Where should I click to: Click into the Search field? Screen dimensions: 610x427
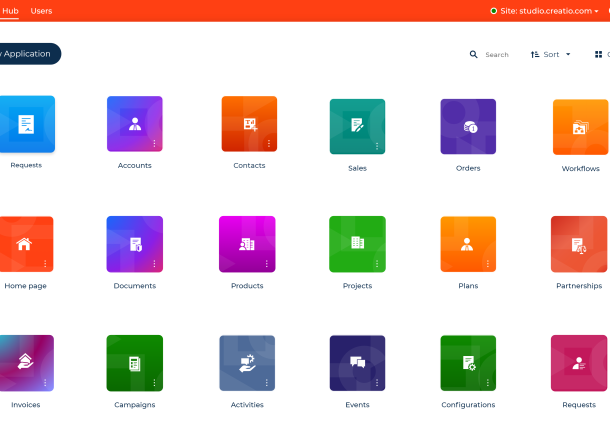pos(497,55)
